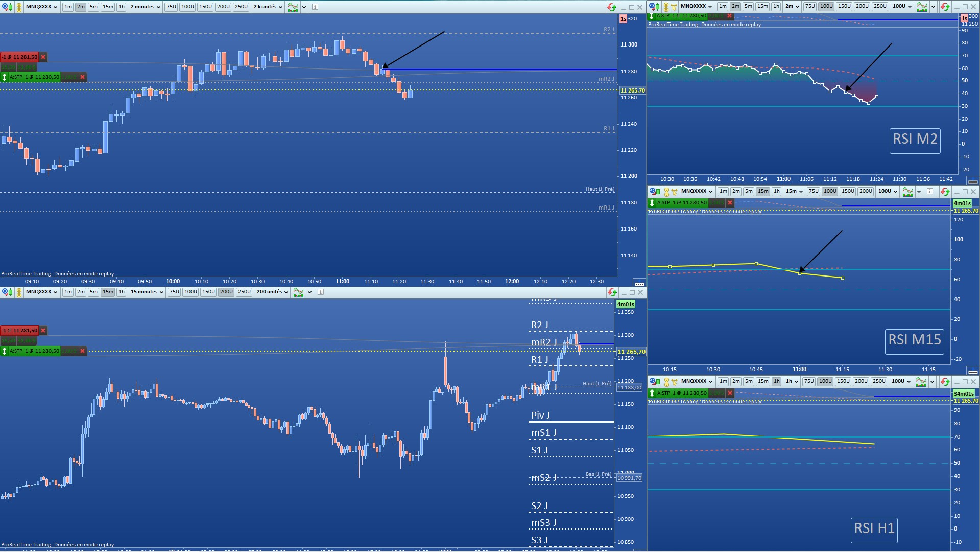Click the 'S1 J' support label in bottom-left chart
Screen dimensions: 980x552
click(539, 450)
